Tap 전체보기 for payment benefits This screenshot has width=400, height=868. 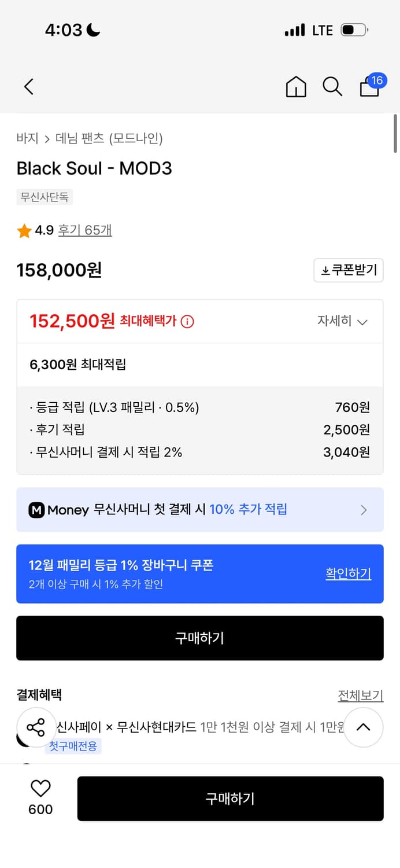[x=360, y=696]
